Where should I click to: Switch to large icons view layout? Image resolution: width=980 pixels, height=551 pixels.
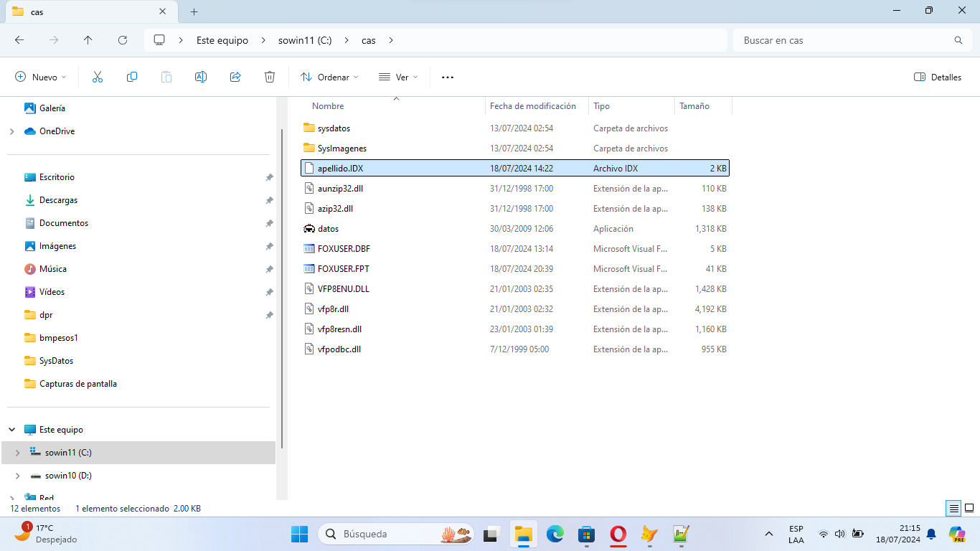(x=969, y=508)
